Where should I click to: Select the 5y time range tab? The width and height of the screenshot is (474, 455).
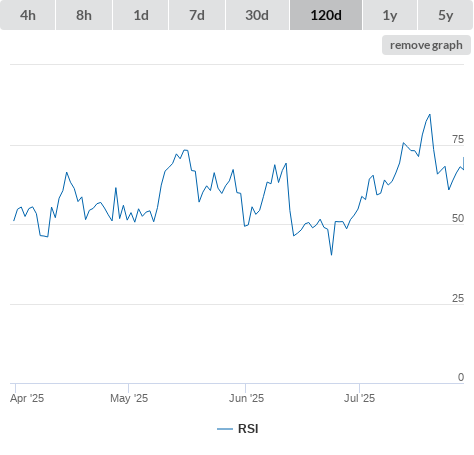pyautogui.click(x=446, y=15)
